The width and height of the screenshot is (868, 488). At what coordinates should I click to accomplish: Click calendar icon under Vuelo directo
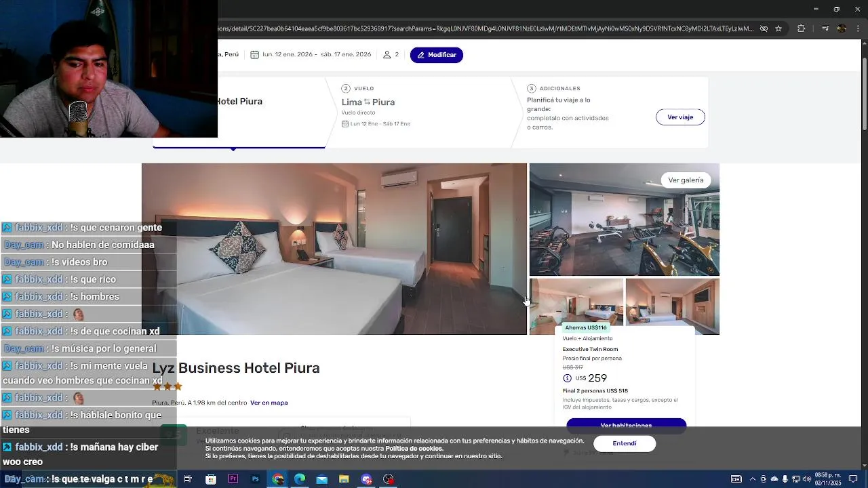click(x=345, y=124)
